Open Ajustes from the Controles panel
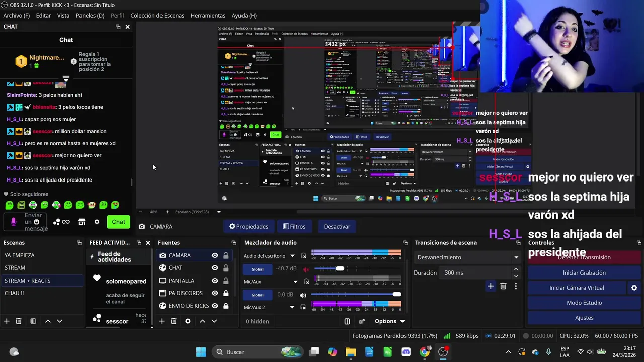644x362 pixels. pyautogui.click(x=584, y=318)
